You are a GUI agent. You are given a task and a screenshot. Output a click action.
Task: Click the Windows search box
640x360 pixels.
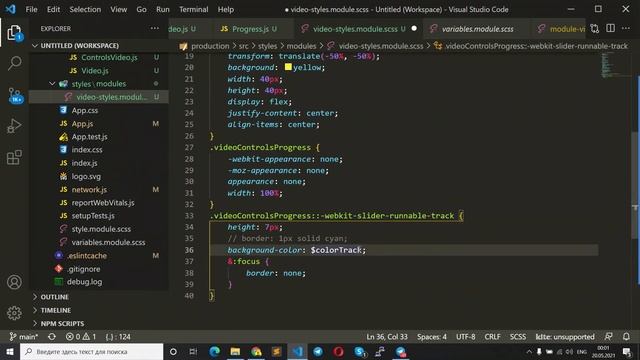91,351
